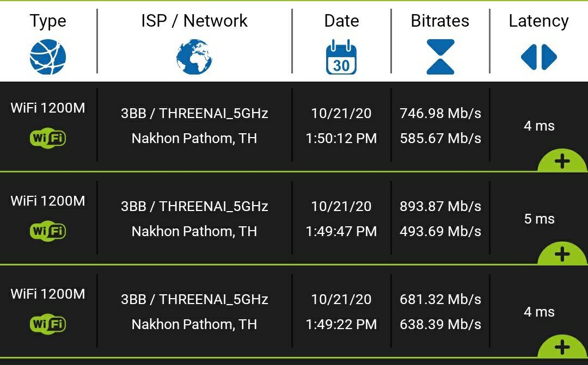Sort results by Type column header

[x=48, y=21]
